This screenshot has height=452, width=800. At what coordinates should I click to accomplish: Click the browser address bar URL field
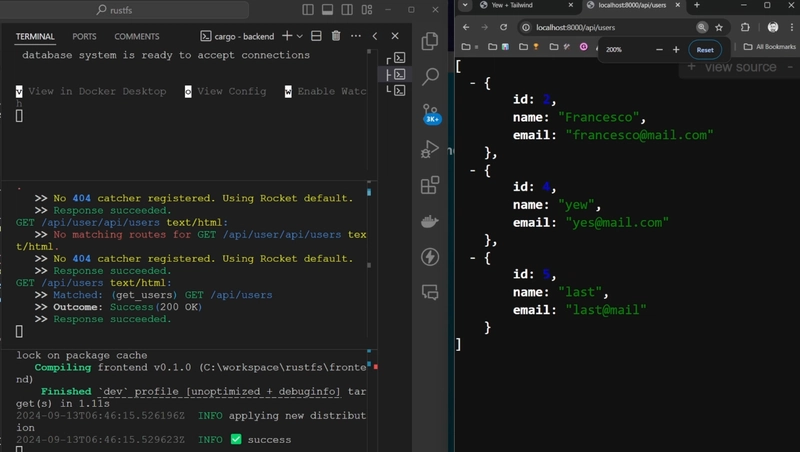coord(612,28)
